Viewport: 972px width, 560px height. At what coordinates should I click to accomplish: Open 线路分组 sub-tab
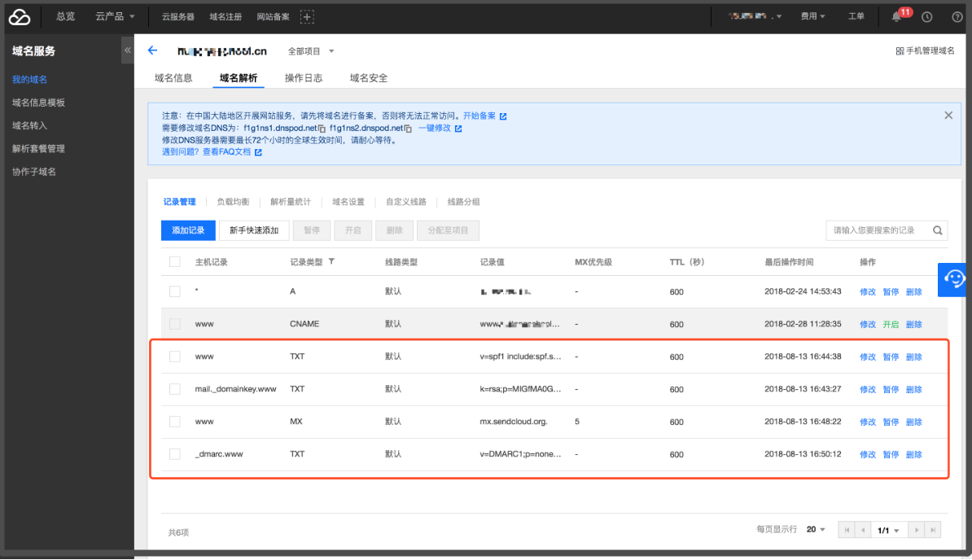pyautogui.click(x=464, y=202)
